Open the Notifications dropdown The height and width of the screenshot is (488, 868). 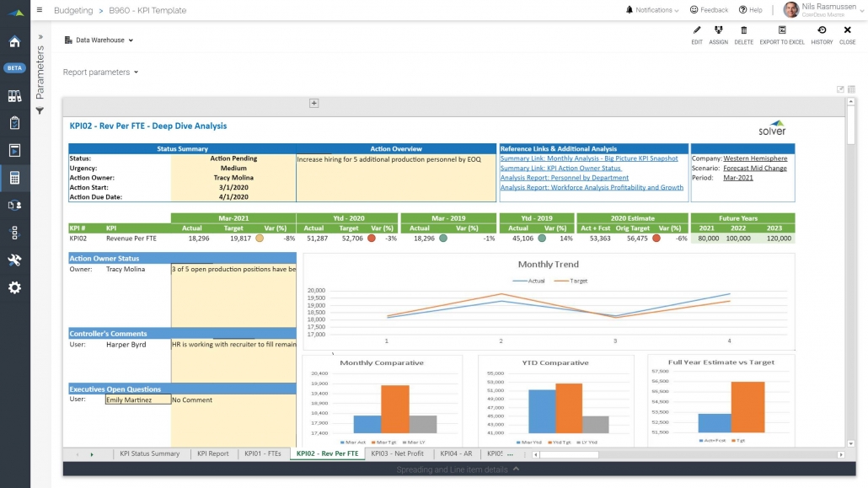click(x=651, y=10)
